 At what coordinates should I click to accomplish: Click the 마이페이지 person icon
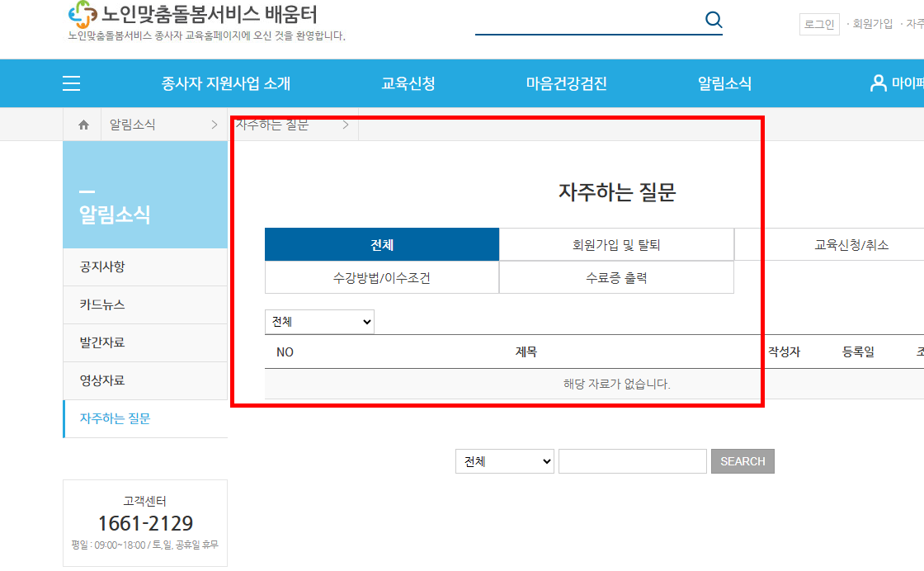click(x=877, y=83)
